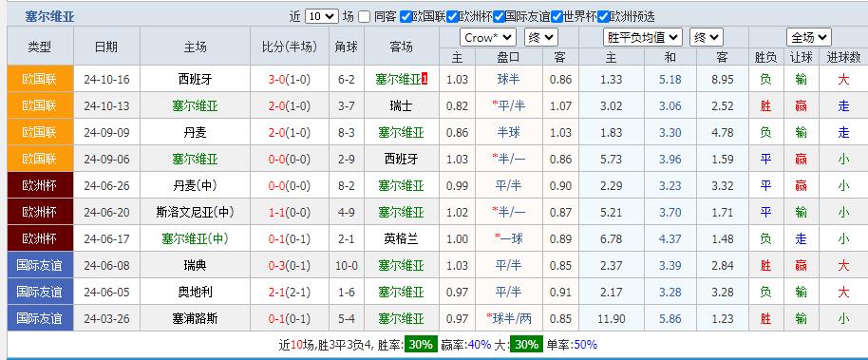Open home team 塞浦路斯 link

(195, 318)
